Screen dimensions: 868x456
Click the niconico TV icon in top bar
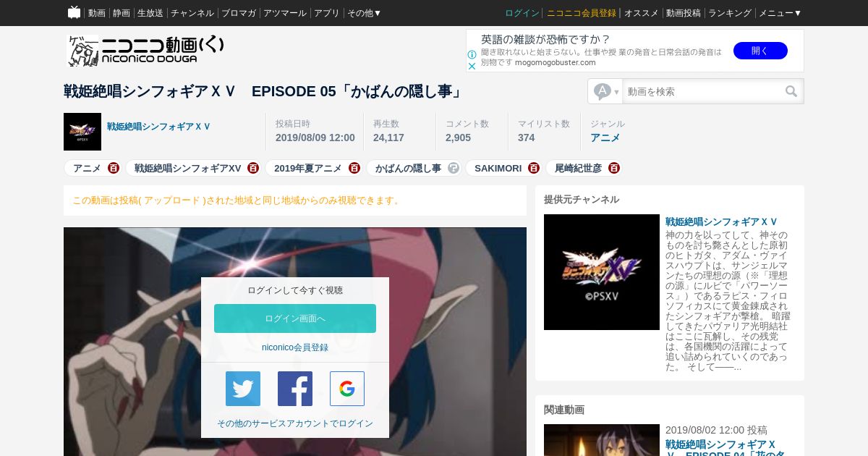pos(74,12)
